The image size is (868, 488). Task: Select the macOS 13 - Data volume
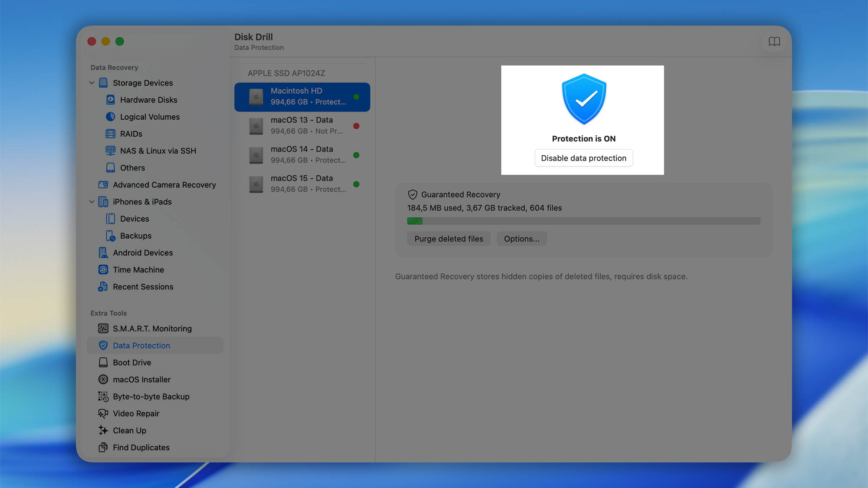(302, 126)
